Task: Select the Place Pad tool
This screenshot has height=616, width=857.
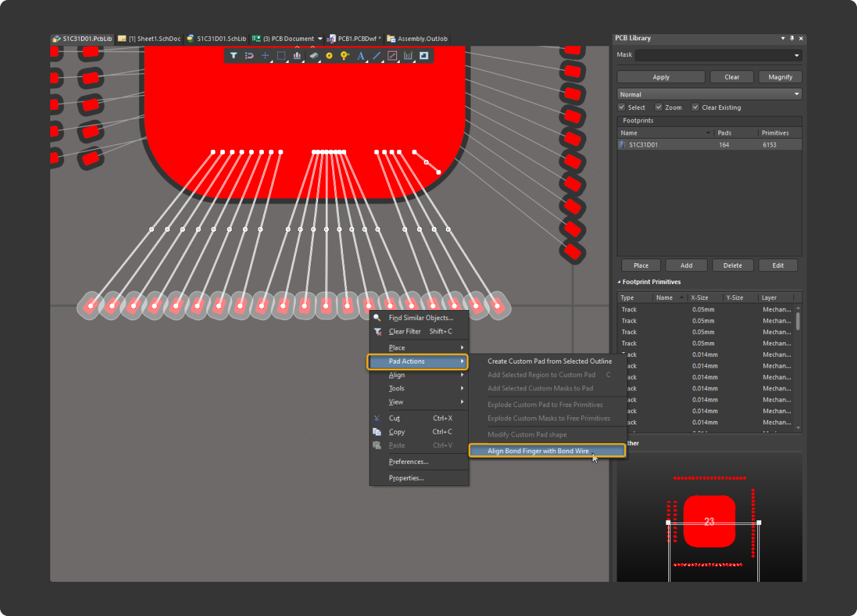Action: (x=345, y=56)
